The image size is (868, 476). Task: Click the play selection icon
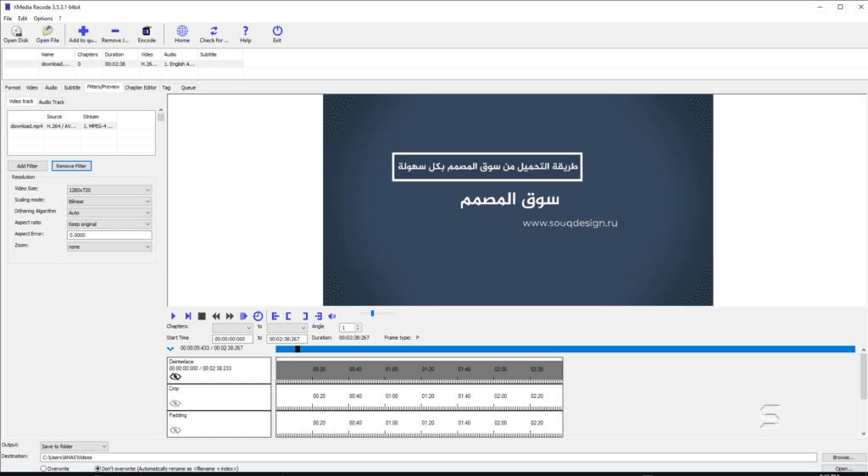(243, 316)
